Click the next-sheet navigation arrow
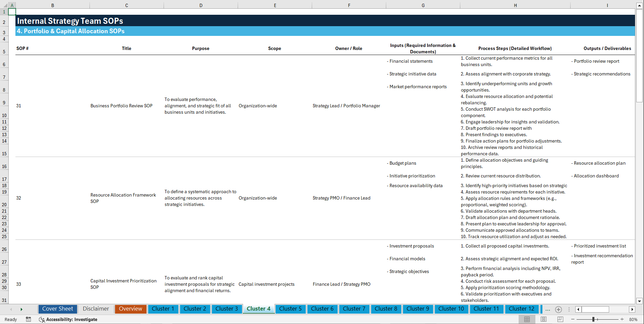This screenshot has width=644, height=324. pyautogui.click(x=22, y=309)
